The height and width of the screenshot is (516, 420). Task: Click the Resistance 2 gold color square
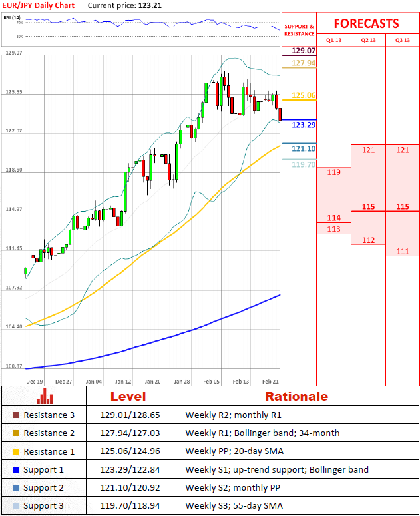click(x=16, y=433)
